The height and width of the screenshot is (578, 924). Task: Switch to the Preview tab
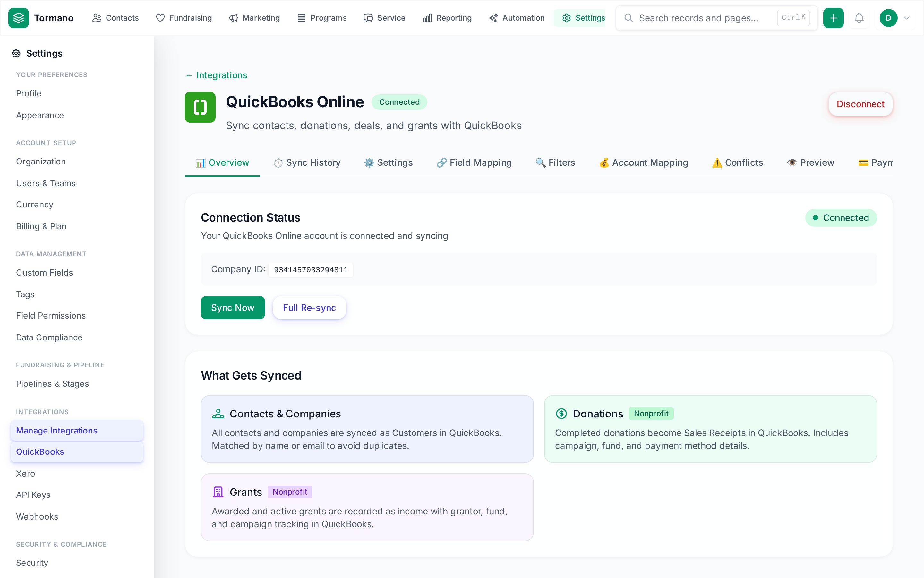click(811, 162)
